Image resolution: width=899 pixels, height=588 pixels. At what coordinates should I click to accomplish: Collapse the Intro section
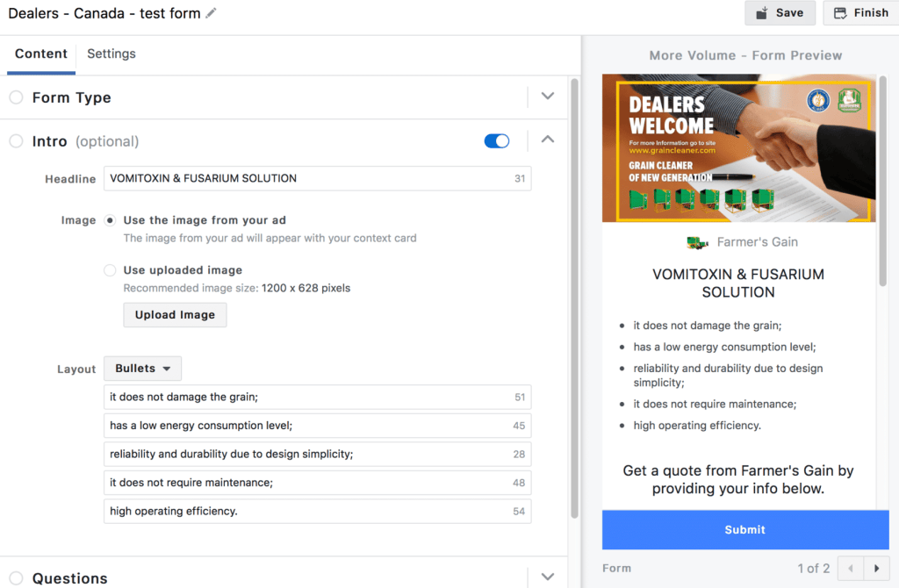coord(547,139)
